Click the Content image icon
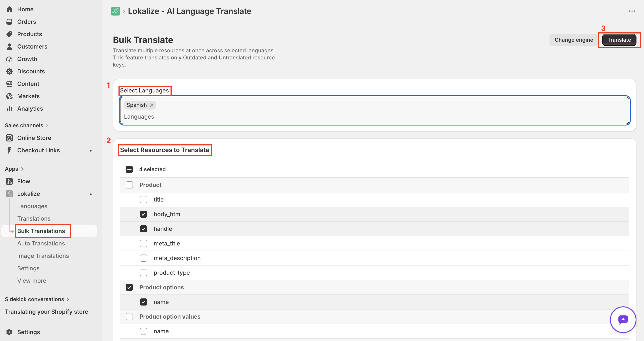This screenshot has width=644, height=341. [x=9, y=84]
